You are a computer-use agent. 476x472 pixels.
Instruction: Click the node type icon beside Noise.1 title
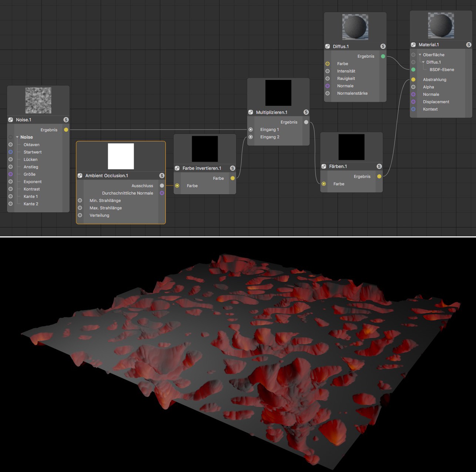(x=11, y=120)
